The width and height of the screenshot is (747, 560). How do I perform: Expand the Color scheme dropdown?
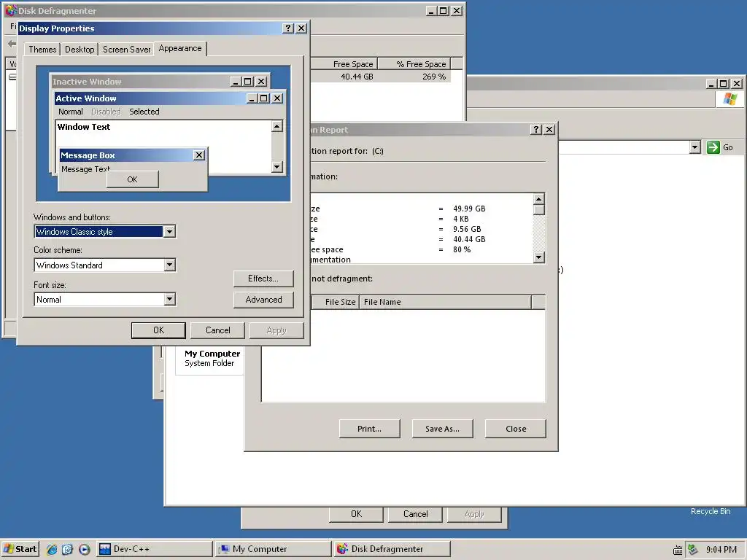click(x=169, y=265)
